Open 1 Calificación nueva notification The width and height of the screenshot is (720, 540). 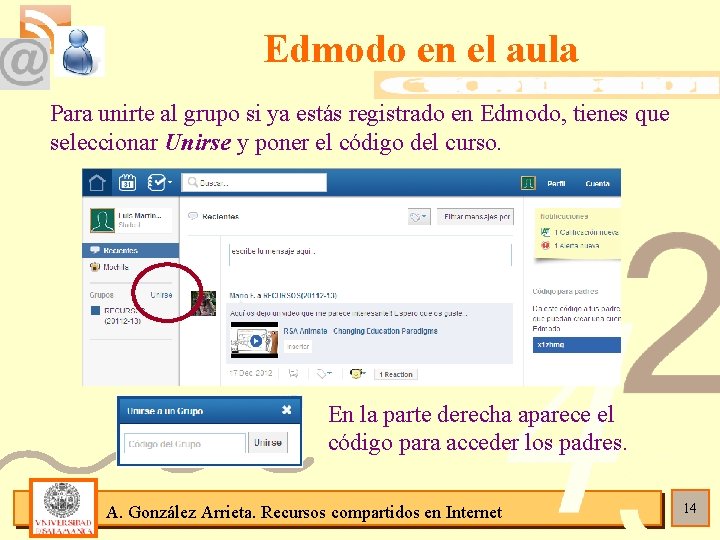586,232
